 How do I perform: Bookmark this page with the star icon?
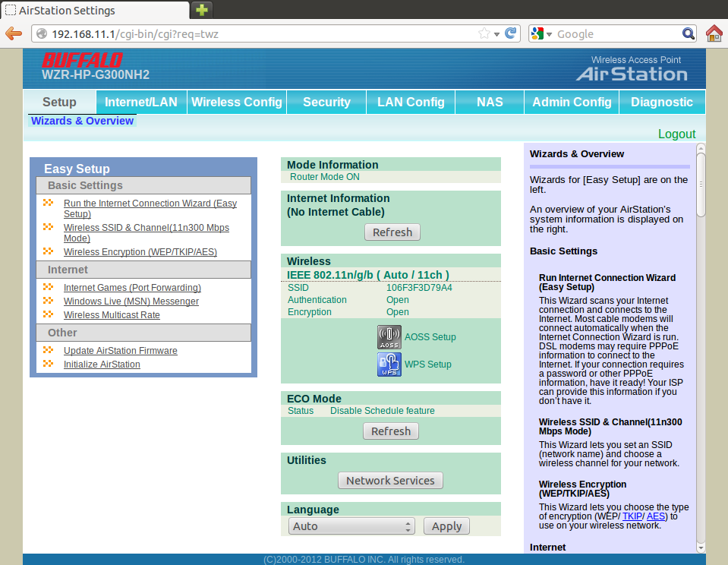pyautogui.click(x=484, y=33)
